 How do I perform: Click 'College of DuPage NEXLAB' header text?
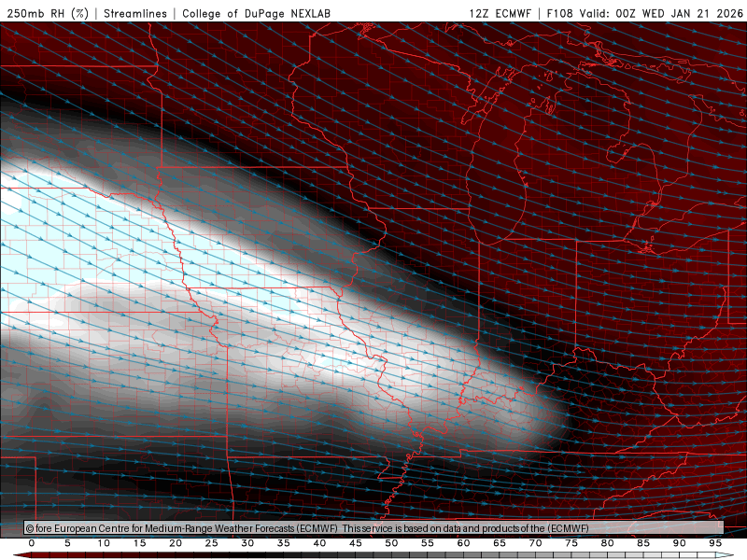tap(256, 13)
